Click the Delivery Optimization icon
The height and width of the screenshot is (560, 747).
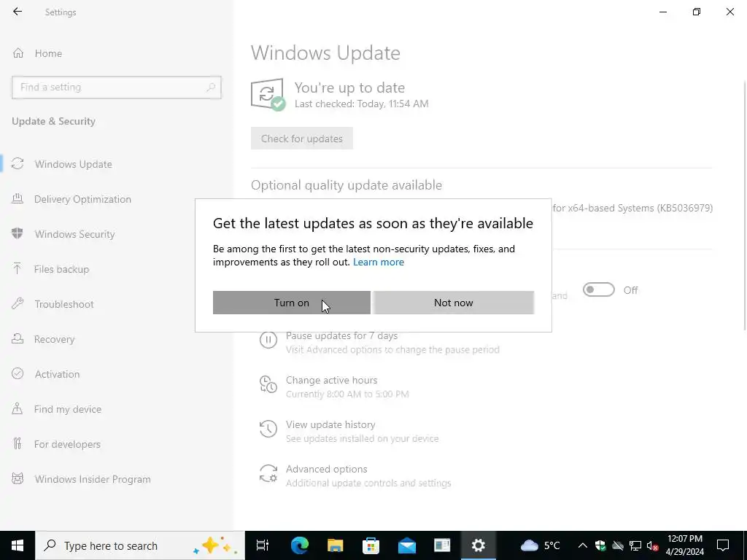point(18,198)
